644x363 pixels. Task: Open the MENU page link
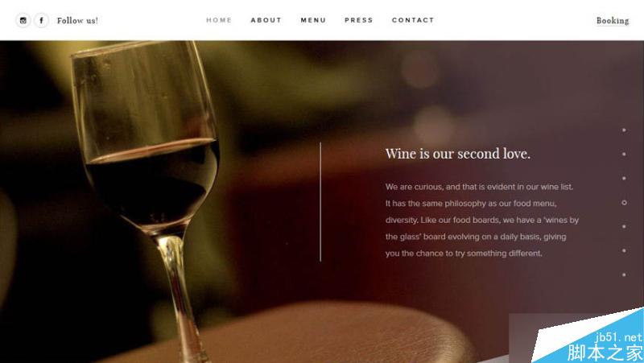coord(313,19)
